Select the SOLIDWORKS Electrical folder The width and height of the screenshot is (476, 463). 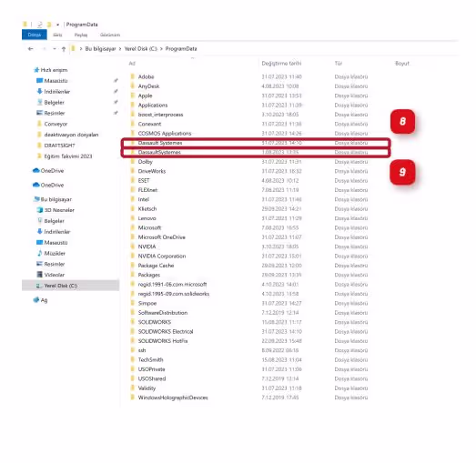(x=166, y=332)
